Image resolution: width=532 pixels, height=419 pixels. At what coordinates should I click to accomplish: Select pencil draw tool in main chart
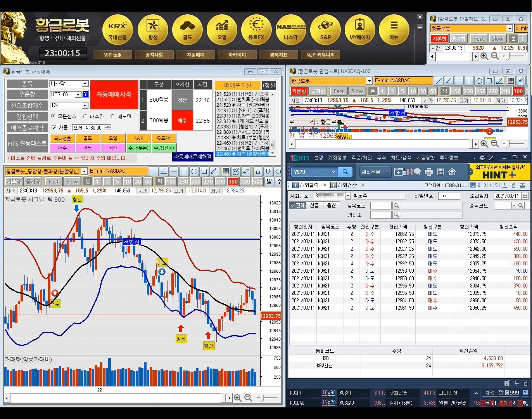click(x=214, y=171)
